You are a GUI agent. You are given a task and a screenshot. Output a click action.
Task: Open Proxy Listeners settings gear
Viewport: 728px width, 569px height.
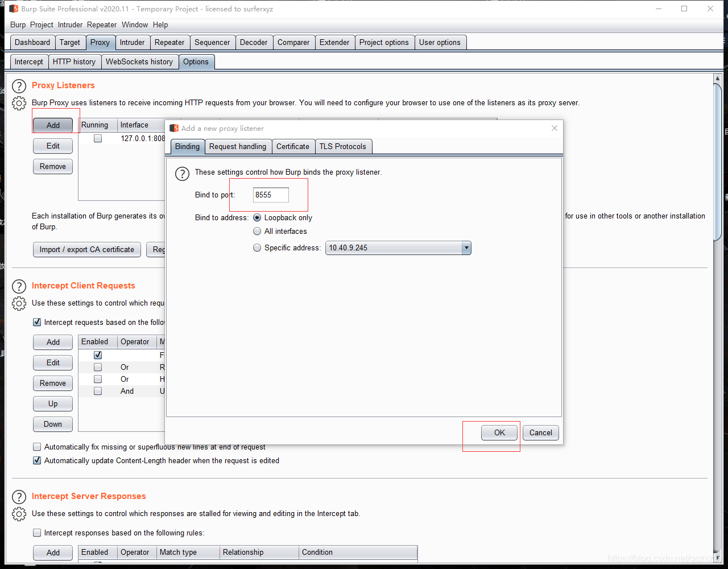(19, 103)
